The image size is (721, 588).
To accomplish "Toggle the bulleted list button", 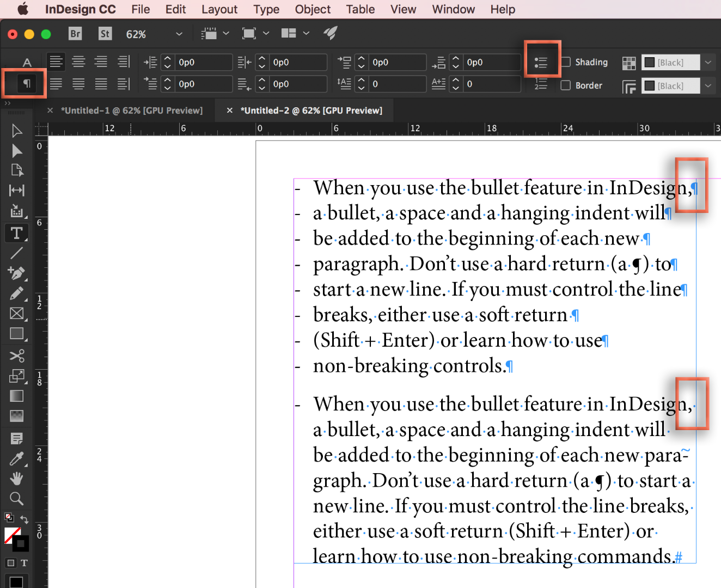I will (541, 63).
